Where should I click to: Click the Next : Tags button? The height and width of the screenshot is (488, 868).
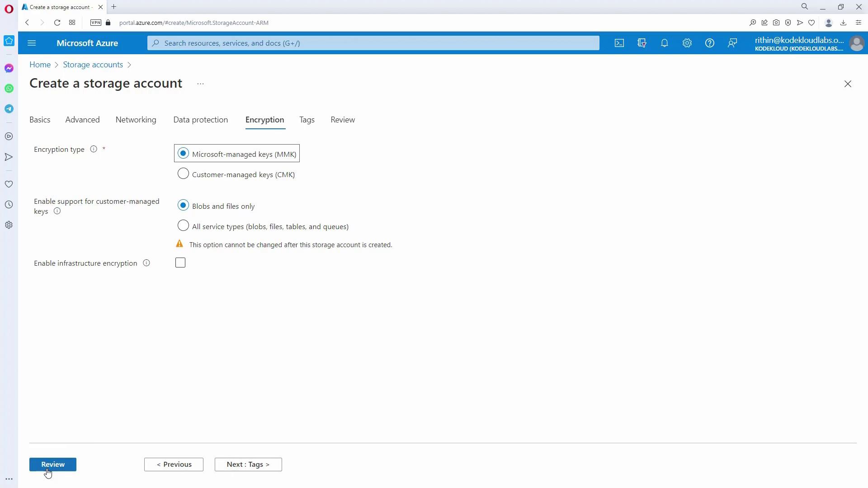tap(248, 465)
